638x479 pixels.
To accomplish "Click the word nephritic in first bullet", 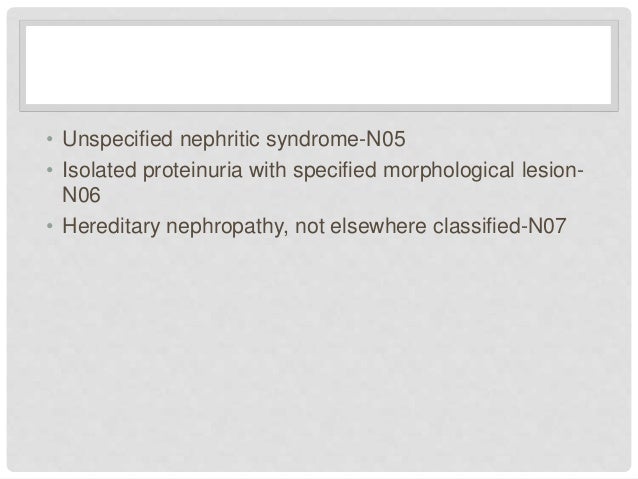I will tap(220, 140).
